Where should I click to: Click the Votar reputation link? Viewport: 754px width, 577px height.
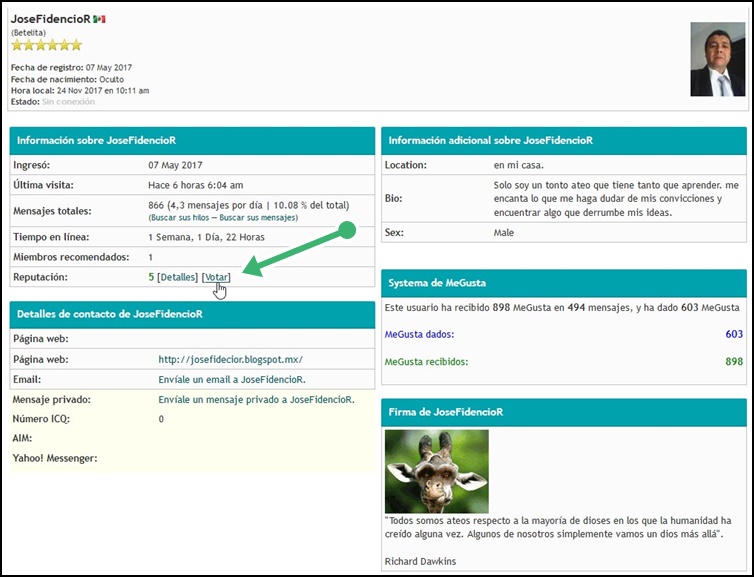click(216, 277)
